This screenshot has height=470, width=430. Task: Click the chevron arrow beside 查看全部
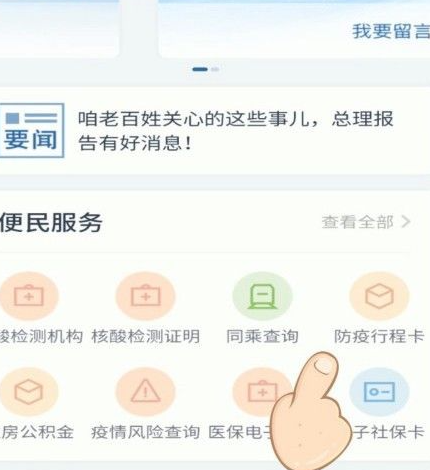pyautogui.click(x=406, y=222)
